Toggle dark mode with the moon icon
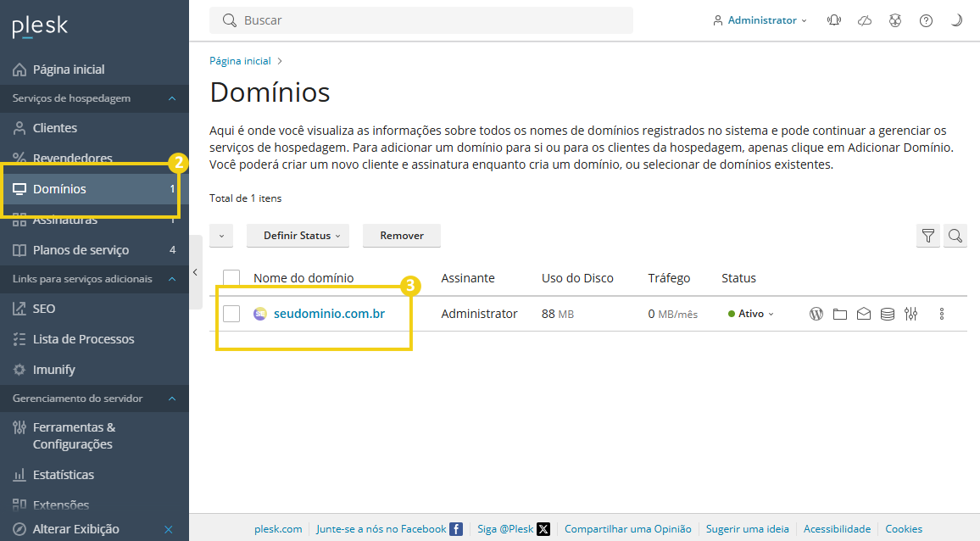Viewport: 980px width, 541px height. coord(956,20)
